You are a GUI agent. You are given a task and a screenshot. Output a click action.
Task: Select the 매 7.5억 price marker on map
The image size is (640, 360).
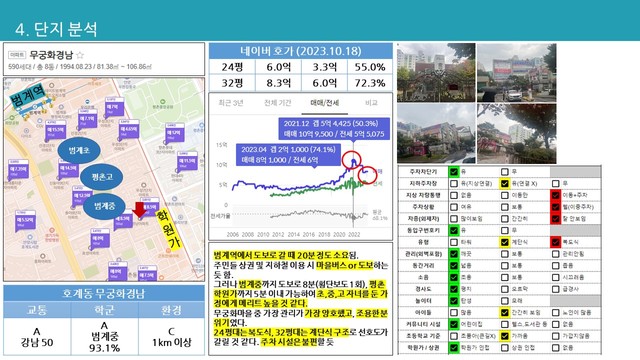(147, 274)
